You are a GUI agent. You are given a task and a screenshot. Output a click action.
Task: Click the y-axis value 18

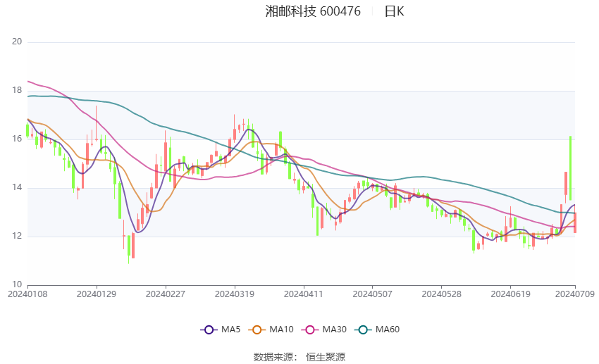(x=18, y=91)
